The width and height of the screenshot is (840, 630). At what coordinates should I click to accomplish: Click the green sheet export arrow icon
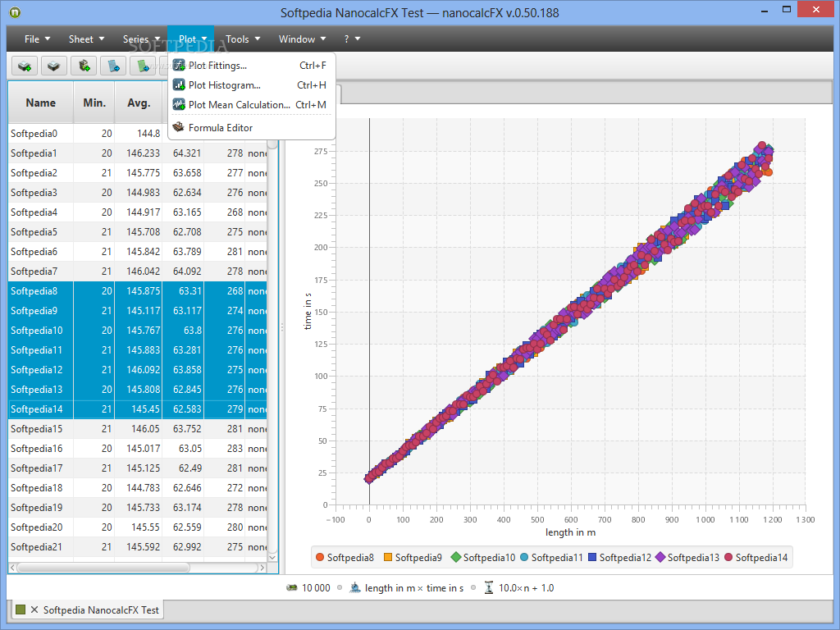(x=143, y=66)
